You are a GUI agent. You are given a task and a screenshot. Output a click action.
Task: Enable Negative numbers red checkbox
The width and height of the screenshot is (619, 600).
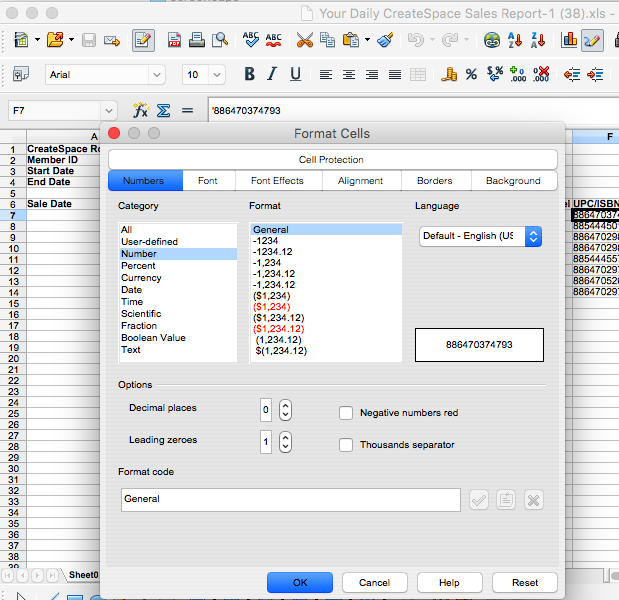pos(346,413)
